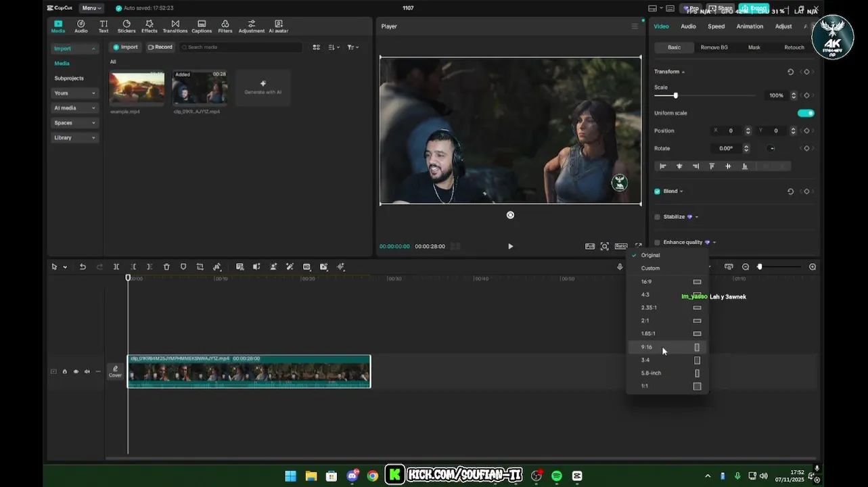Image resolution: width=868 pixels, height=487 pixels.
Task: Select the example.mp4 thumbnail
Action: coord(137,87)
